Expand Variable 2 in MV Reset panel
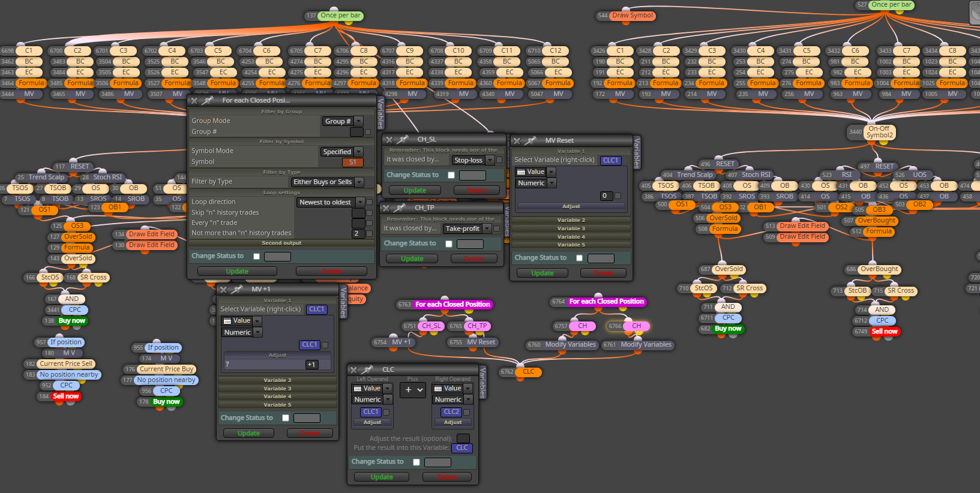The height and width of the screenshot is (493, 980). 571,220
